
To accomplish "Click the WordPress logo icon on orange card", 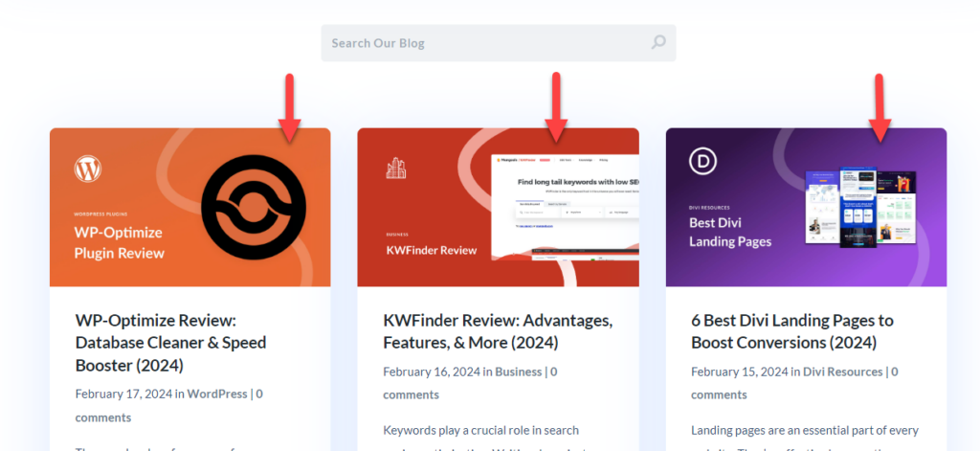I will 87,169.
